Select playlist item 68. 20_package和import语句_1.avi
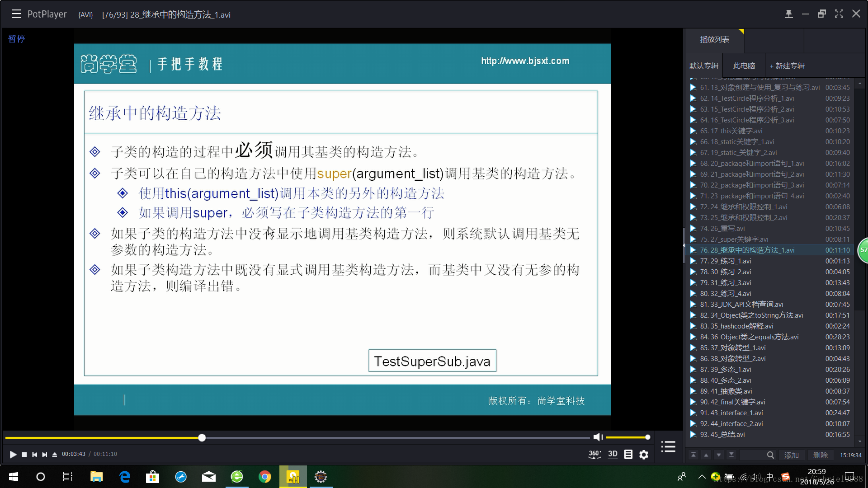 [771, 164]
